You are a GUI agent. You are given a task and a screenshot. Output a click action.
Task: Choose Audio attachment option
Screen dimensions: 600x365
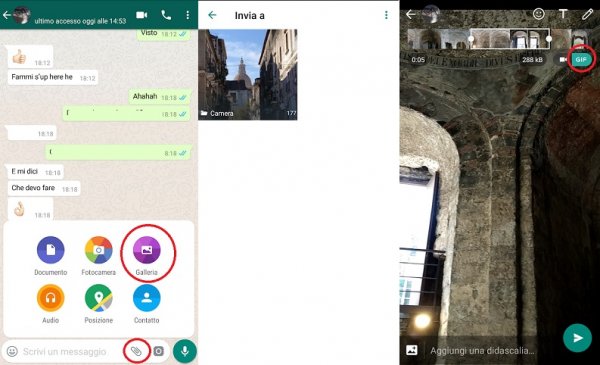tap(51, 304)
